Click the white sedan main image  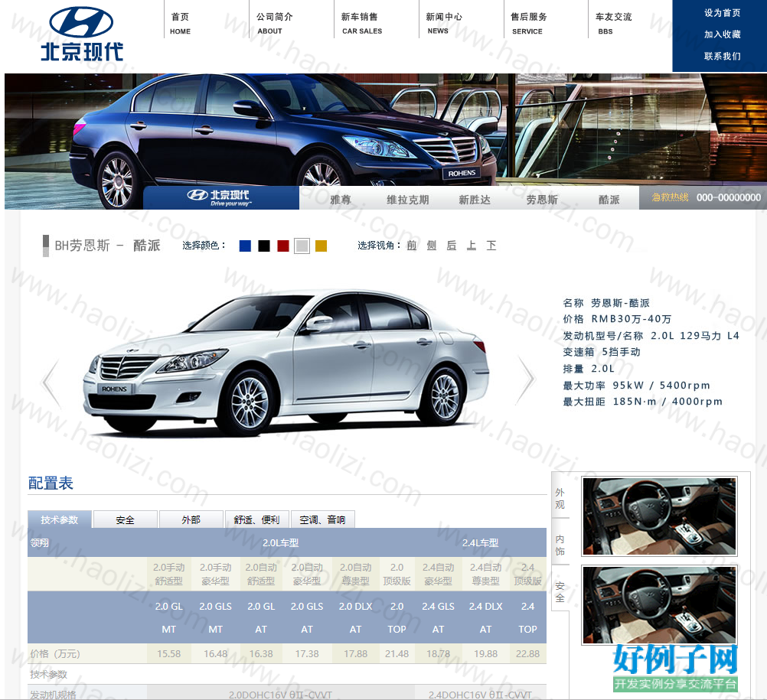point(286,364)
